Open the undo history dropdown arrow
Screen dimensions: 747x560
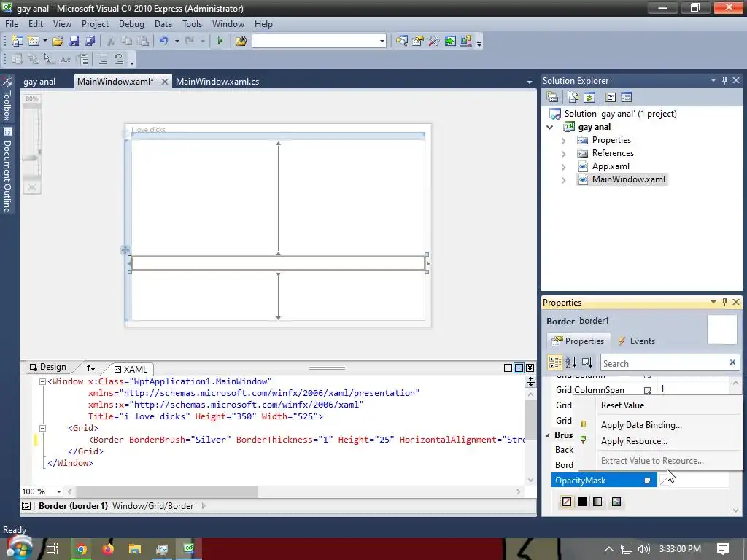177,41
